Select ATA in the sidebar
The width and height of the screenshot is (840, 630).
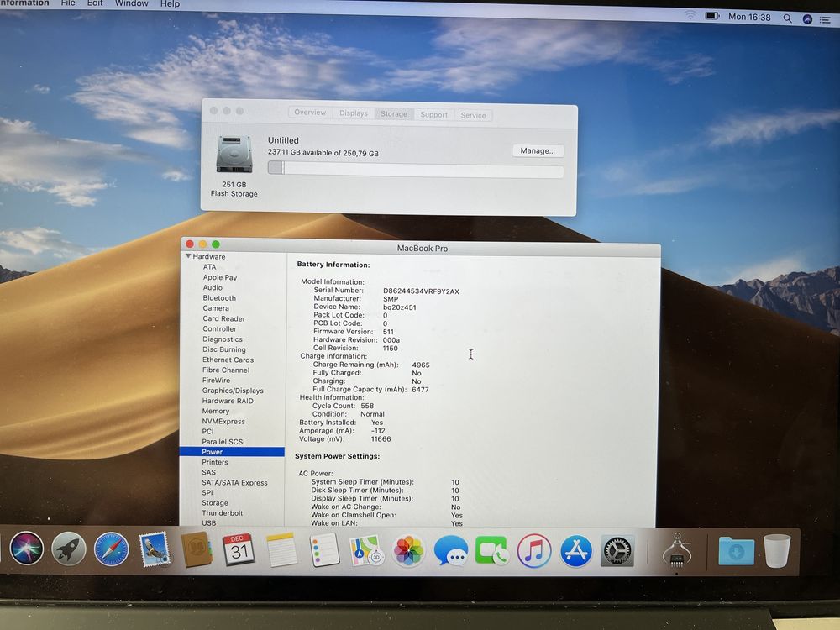(x=209, y=267)
